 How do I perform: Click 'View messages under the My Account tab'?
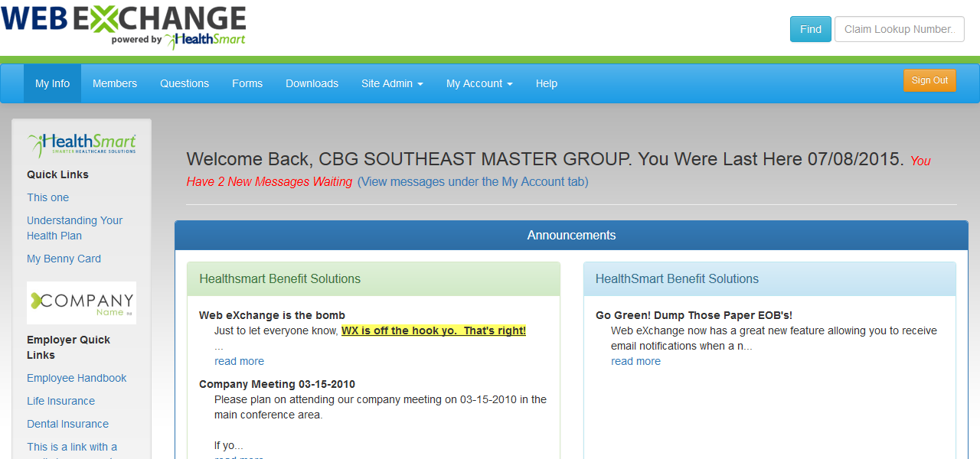pos(472,182)
